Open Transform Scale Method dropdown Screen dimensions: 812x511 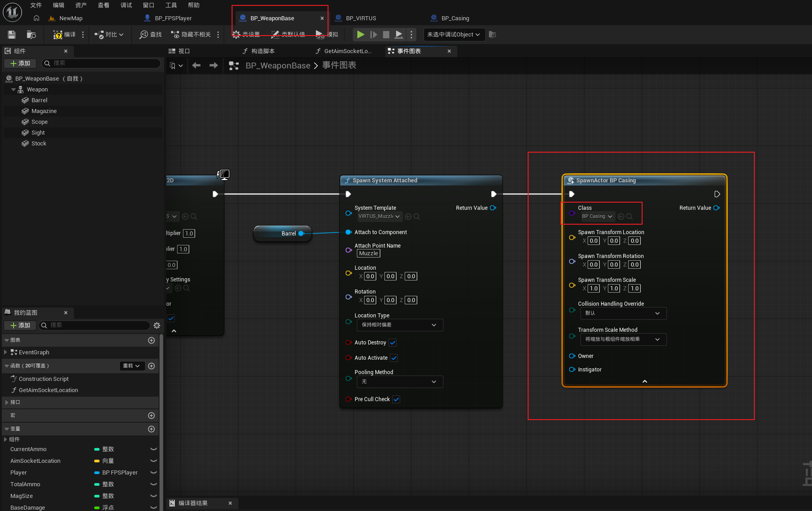pos(623,339)
